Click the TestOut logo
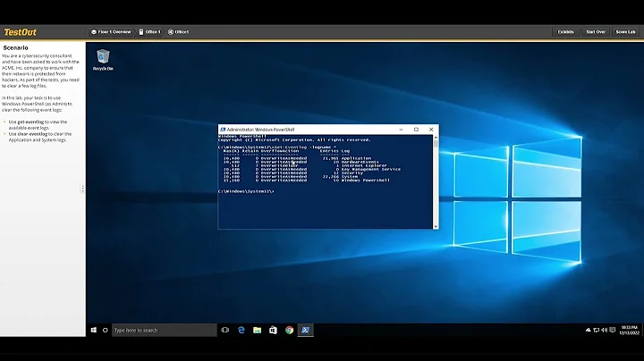This screenshot has height=361, width=644. [20, 32]
